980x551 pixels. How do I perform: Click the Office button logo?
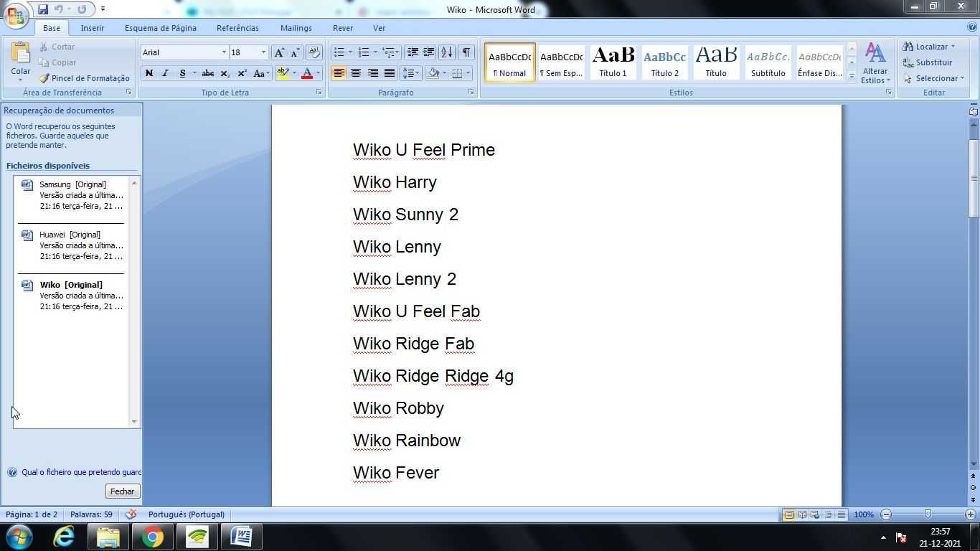coord(16,16)
